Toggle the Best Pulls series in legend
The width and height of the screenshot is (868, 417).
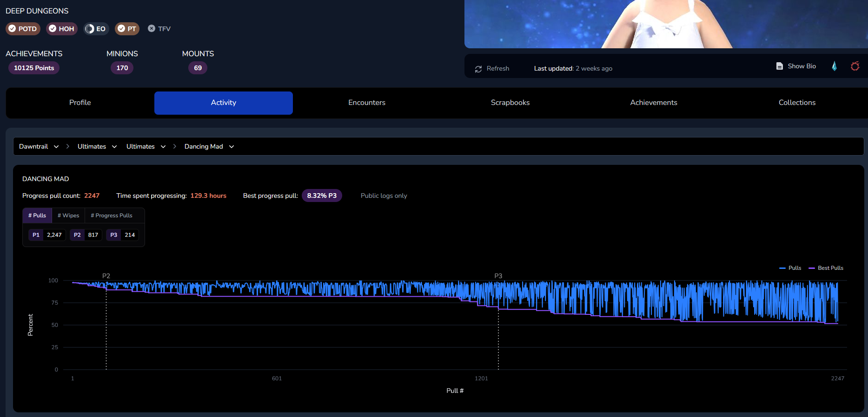coord(826,268)
